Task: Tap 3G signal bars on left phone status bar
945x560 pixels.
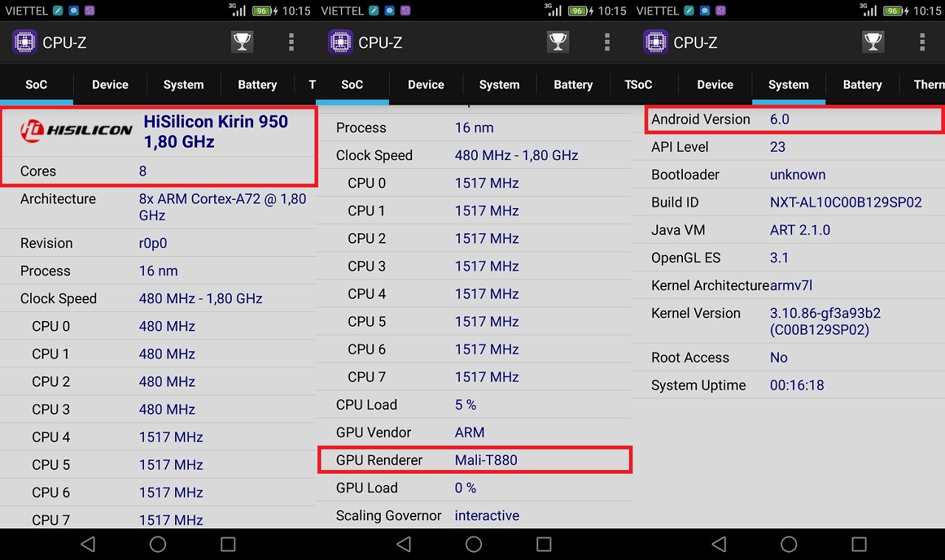Action: coord(236,10)
